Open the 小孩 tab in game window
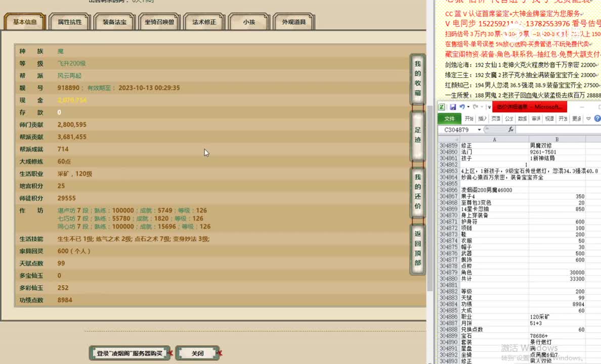 click(x=250, y=22)
